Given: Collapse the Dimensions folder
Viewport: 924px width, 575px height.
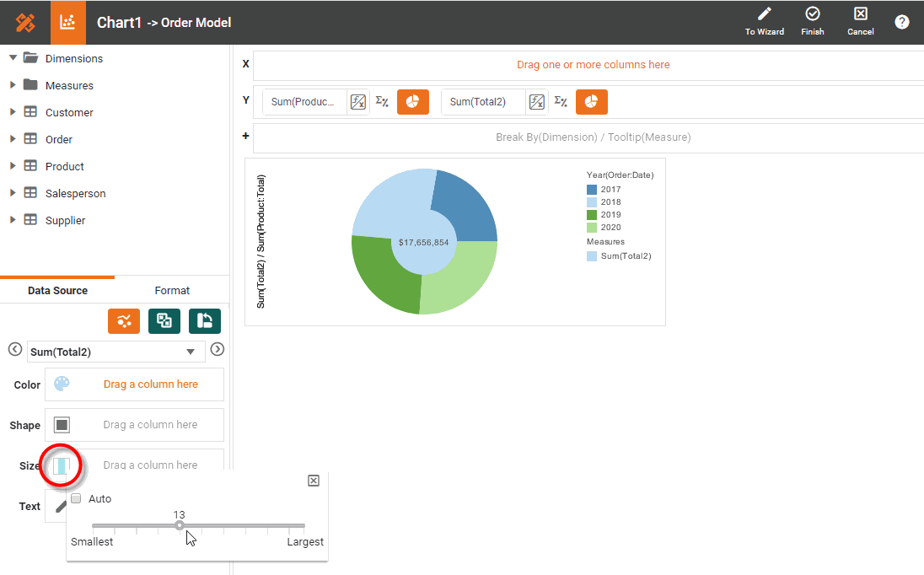Looking at the screenshot, I should [x=13, y=58].
